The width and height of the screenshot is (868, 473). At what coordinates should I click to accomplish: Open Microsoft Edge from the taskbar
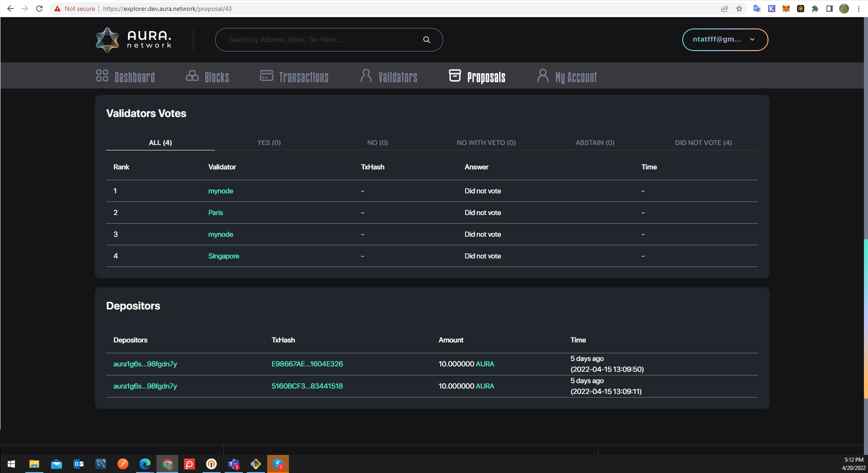tap(145, 464)
